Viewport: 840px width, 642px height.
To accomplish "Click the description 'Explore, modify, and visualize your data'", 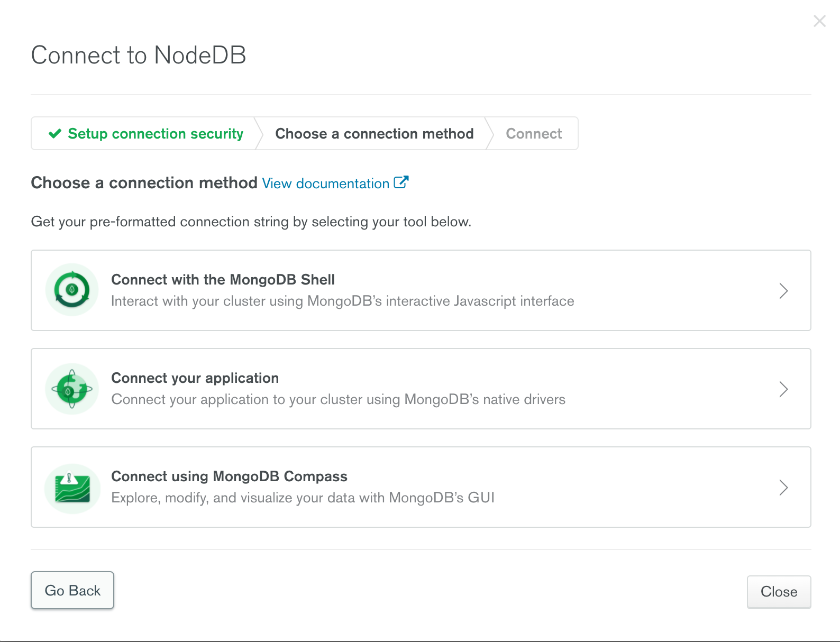I will (x=303, y=498).
